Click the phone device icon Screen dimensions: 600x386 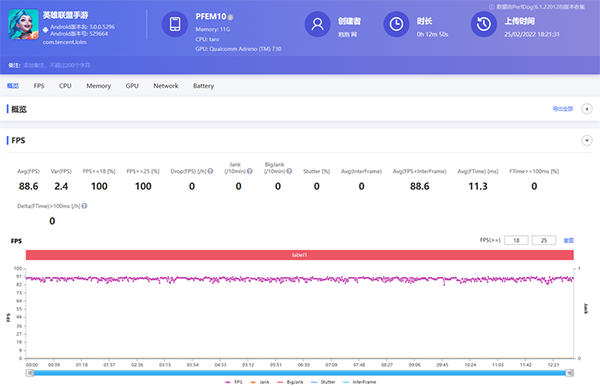[175, 24]
